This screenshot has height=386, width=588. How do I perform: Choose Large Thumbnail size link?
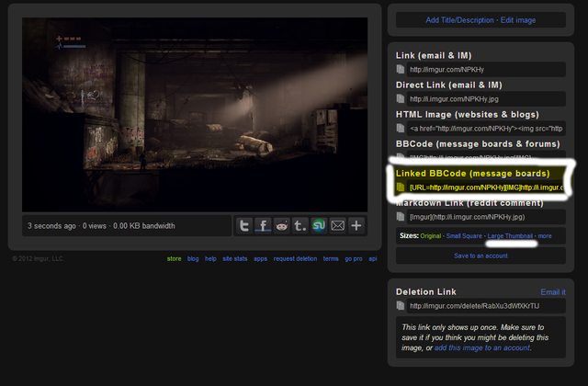click(x=510, y=236)
